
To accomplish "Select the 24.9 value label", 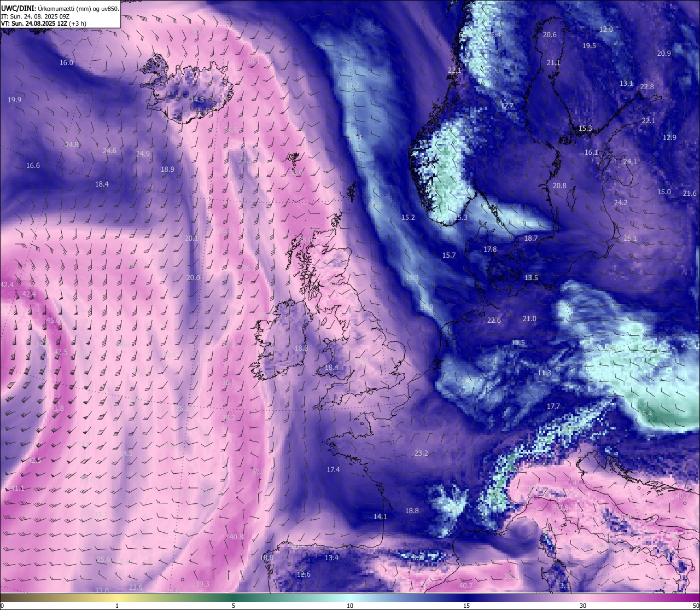I will [x=143, y=154].
